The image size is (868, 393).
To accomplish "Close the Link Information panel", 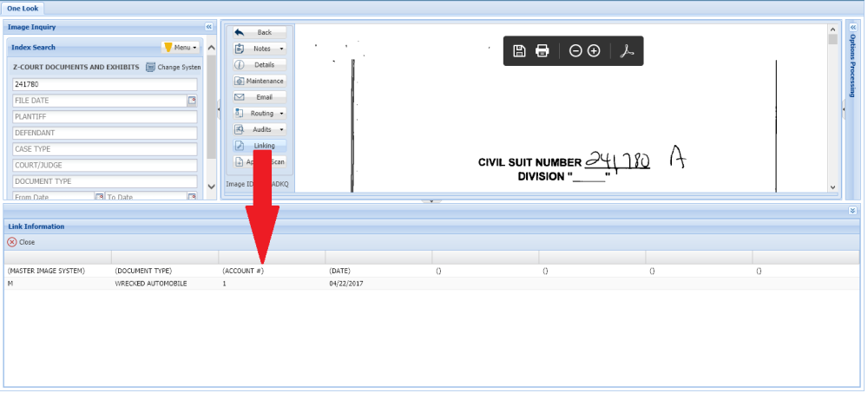I will tap(21, 242).
